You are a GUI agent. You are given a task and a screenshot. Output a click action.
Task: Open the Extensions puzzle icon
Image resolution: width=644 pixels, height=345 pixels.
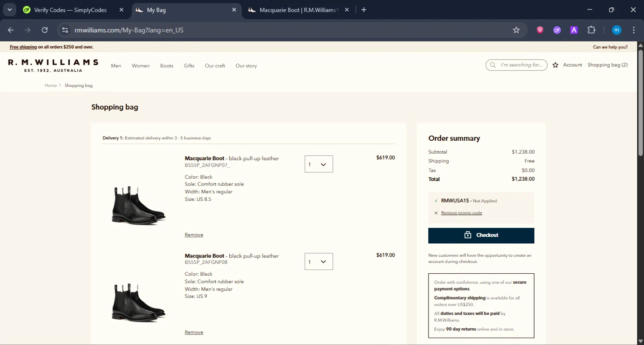coord(591,30)
